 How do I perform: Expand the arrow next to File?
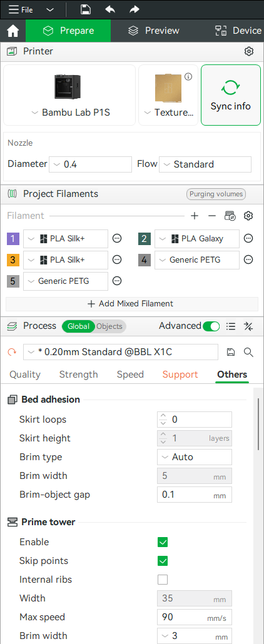point(50,9)
